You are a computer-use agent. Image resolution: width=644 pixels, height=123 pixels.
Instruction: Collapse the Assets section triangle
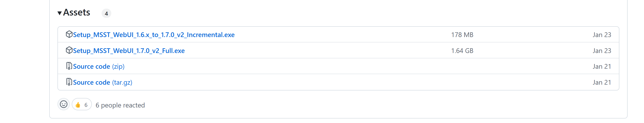[59, 13]
